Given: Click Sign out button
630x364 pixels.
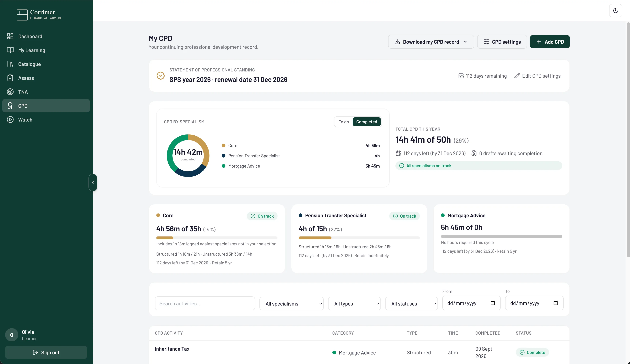Looking at the screenshot, I should tap(46, 352).
